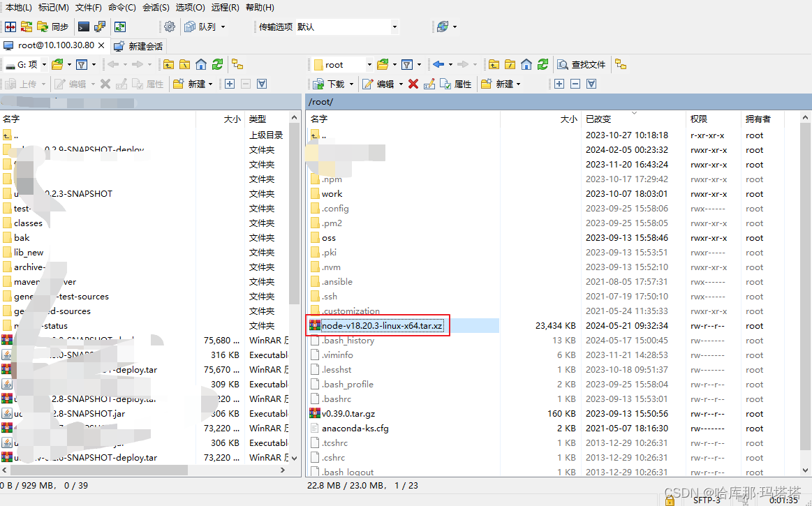
Task: Click remote panel filter funnel icon
Action: 407,65
